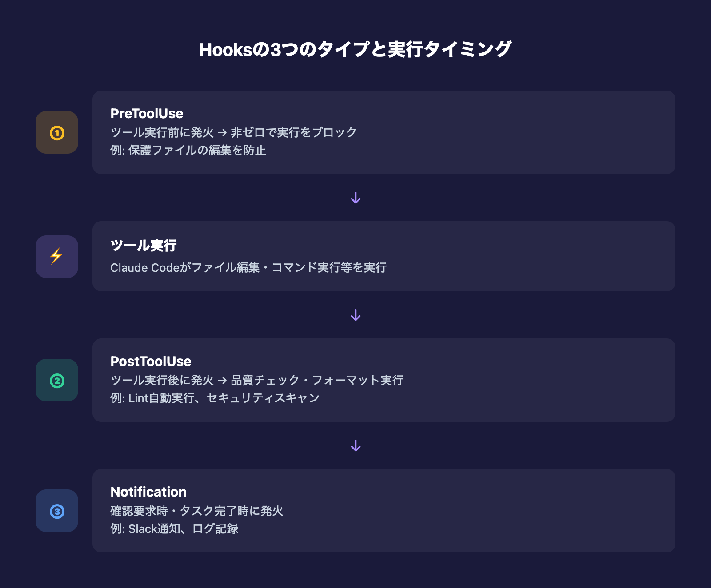Click the inline arrow before 品質チェック
The image size is (711, 588).
point(222,381)
